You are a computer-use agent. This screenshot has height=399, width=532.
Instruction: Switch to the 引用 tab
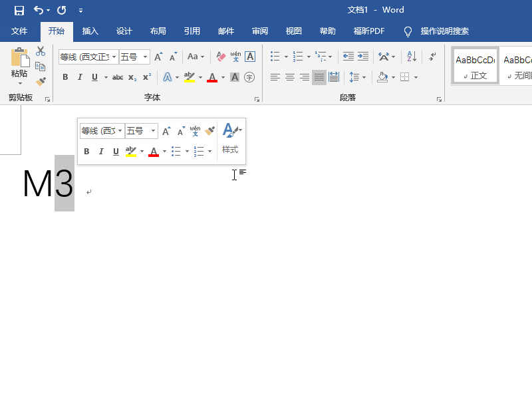point(192,31)
